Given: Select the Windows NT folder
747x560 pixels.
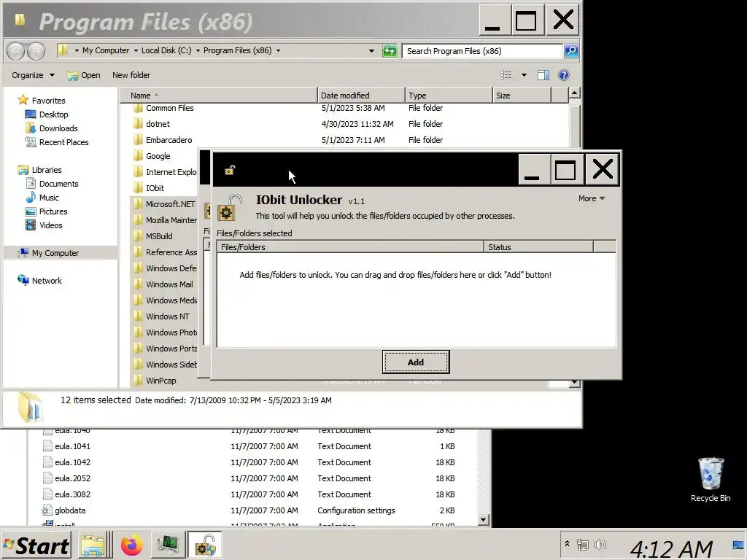Looking at the screenshot, I should [167, 316].
